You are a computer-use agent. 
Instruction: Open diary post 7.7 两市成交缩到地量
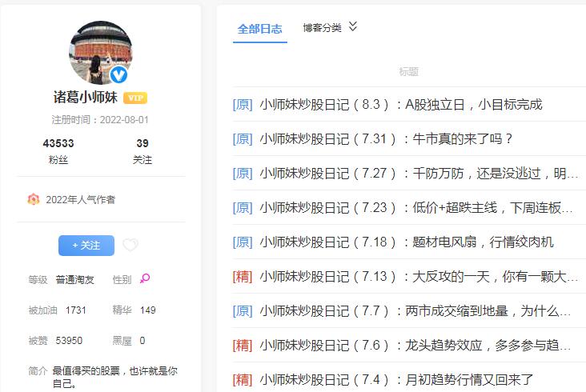point(415,310)
